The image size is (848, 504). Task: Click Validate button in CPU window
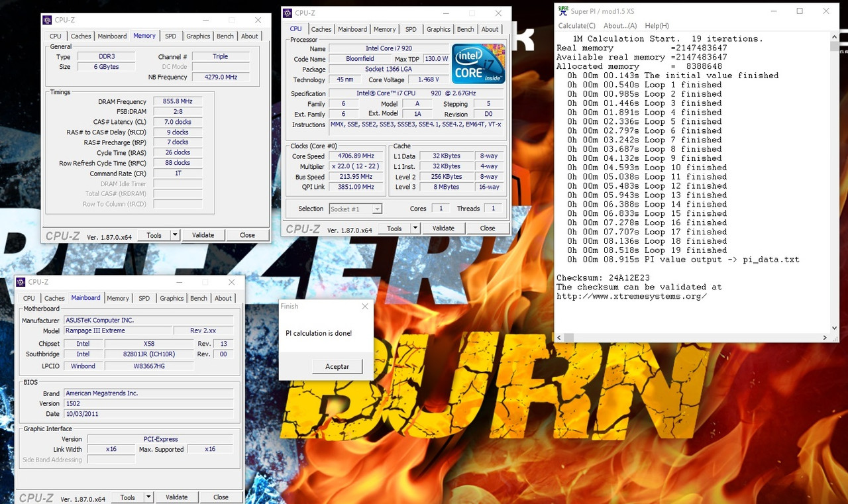click(443, 228)
